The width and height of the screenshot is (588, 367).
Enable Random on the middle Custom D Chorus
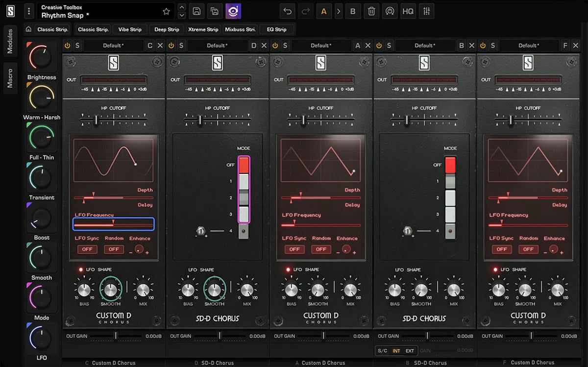pyautogui.click(x=321, y=249)
